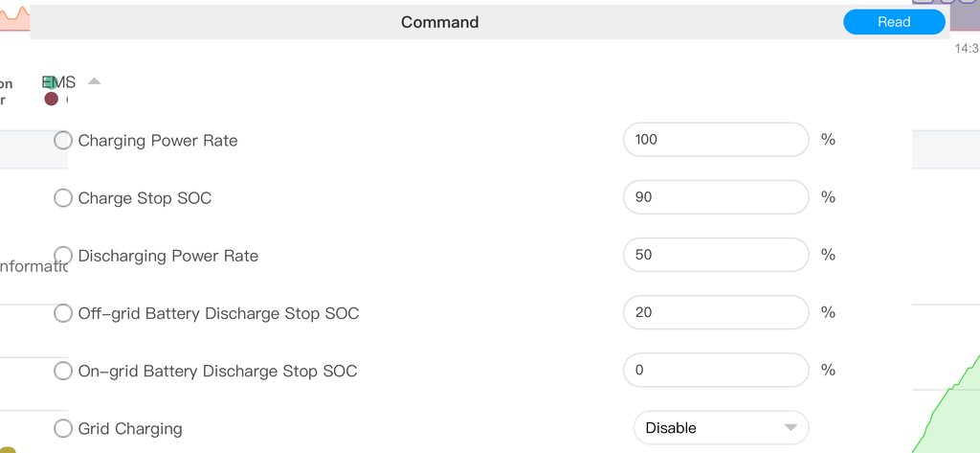Collapse the panel with the gray up arrow
Viewport: 980px width, 453px height.
(x=94, y=81)
